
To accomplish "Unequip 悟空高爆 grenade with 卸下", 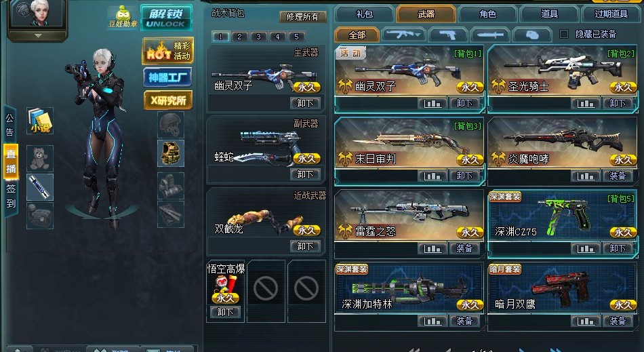I will tap(225, 312).
